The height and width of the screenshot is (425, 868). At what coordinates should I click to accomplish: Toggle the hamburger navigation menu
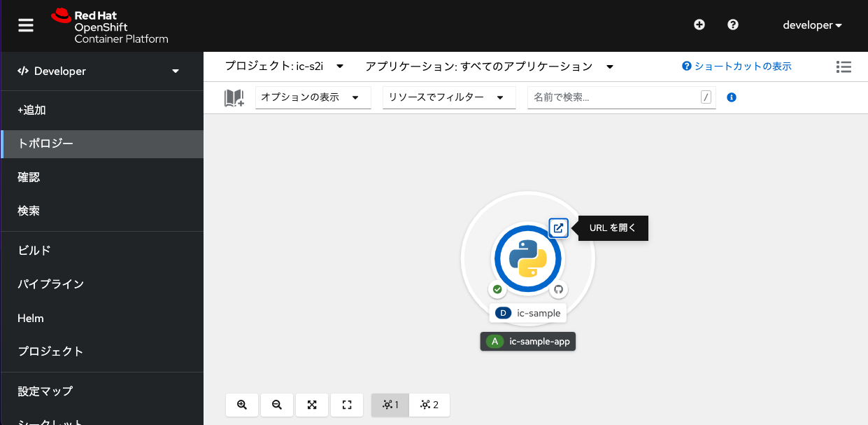click(26, 25)
